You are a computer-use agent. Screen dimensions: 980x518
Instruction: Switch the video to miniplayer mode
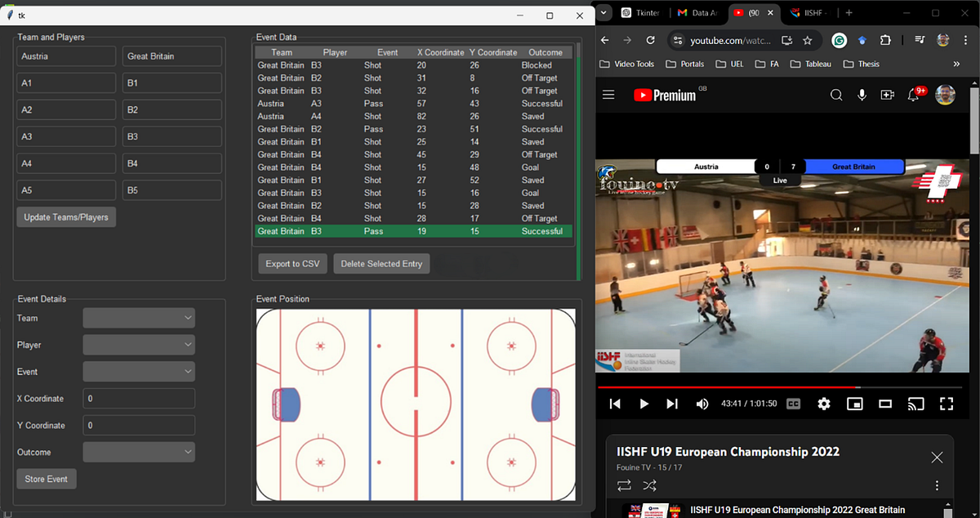[x=854, y=403]
